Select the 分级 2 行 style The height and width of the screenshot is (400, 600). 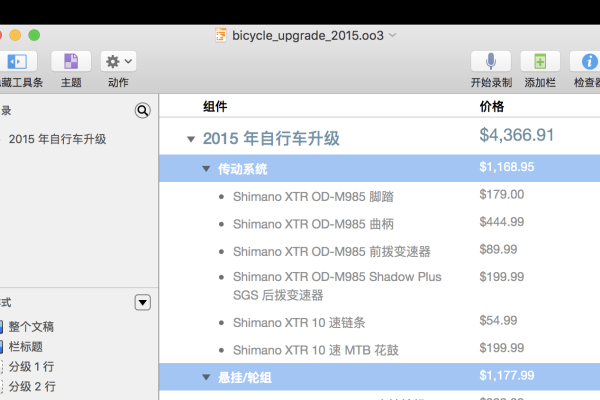coord(32,387)
